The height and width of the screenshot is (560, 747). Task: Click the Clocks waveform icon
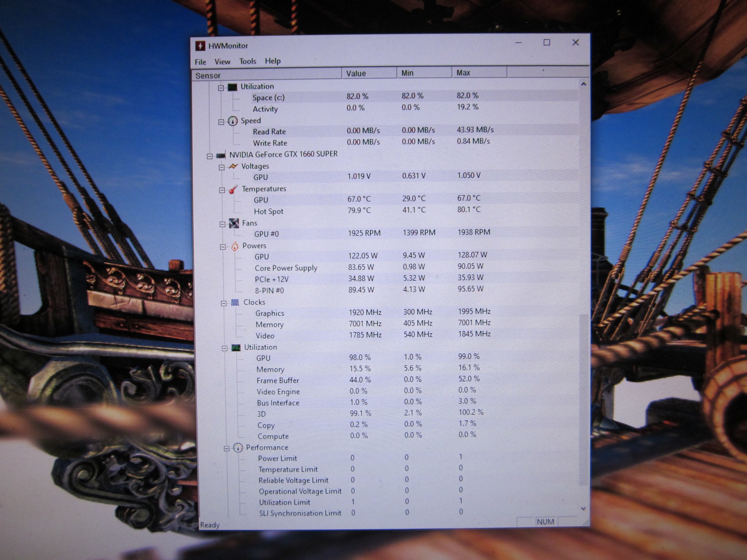coord(235,302)
